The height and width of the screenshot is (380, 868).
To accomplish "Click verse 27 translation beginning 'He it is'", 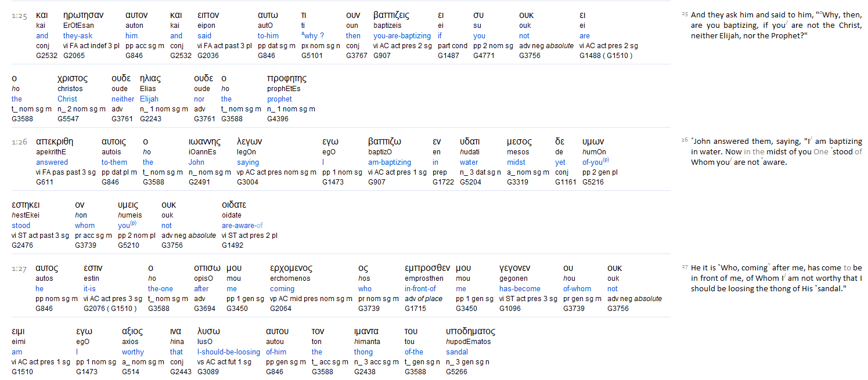I will click(x=772, y=278).
